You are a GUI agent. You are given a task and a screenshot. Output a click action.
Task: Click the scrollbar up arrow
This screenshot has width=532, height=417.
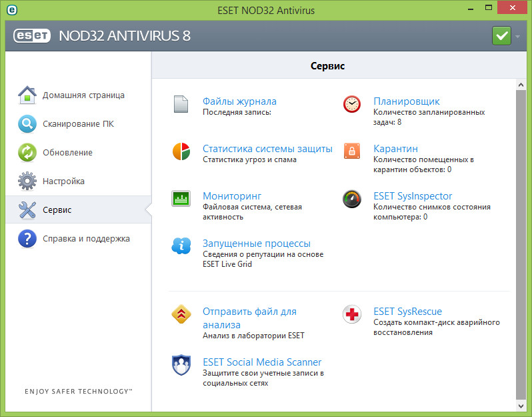pos(521,85)
